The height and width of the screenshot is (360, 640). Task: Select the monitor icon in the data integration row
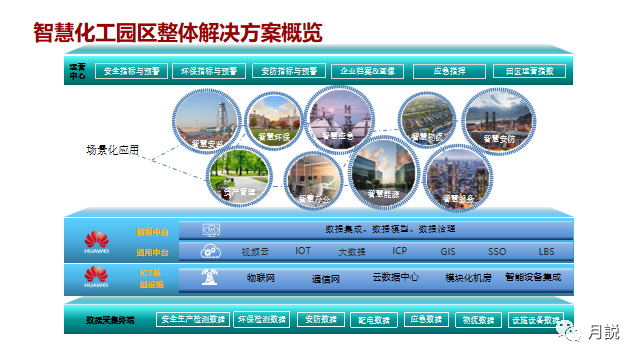tap(211, 230)
